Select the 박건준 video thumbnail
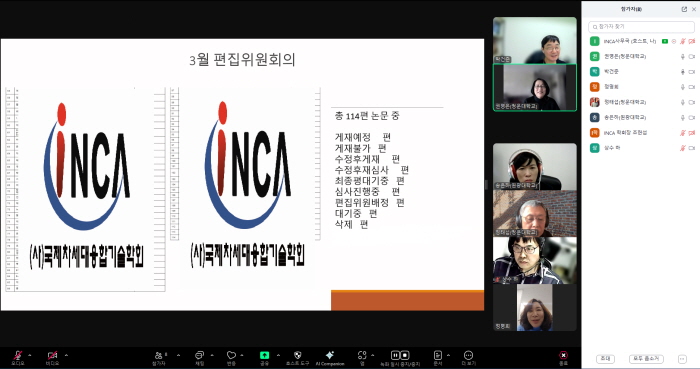Screen dimensions: 700x369 [534, 41]
